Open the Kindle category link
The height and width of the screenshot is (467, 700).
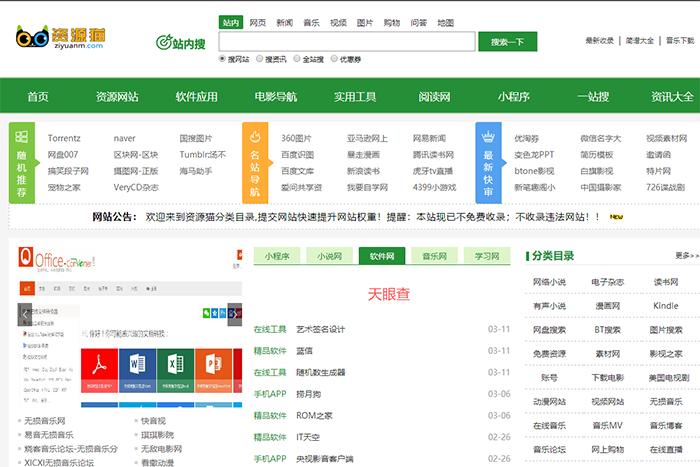666,306
